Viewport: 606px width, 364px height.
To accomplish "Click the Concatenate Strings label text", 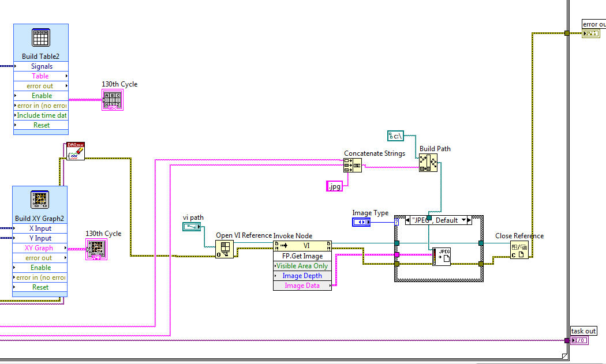I will click(375, 153).
